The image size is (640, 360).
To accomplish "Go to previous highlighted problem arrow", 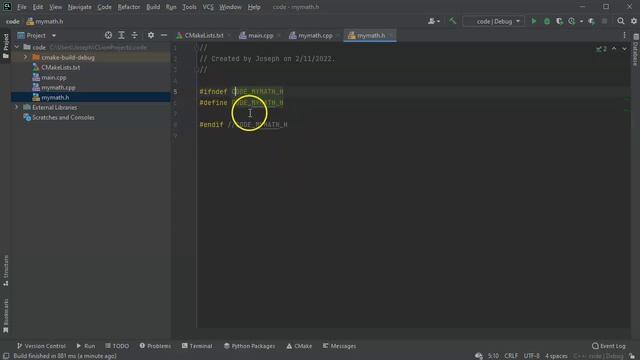I will pyautogui.click(x=614, y=49).
